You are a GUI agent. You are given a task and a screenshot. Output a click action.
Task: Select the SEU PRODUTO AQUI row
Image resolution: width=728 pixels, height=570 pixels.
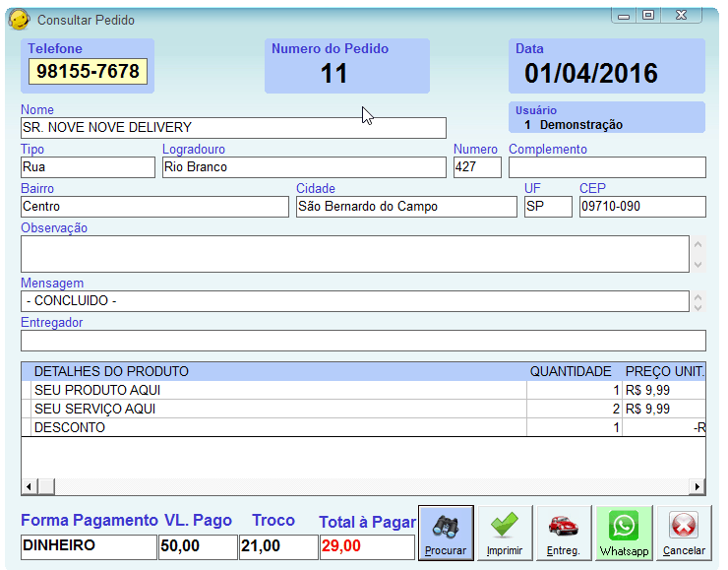tap(363, 390)
